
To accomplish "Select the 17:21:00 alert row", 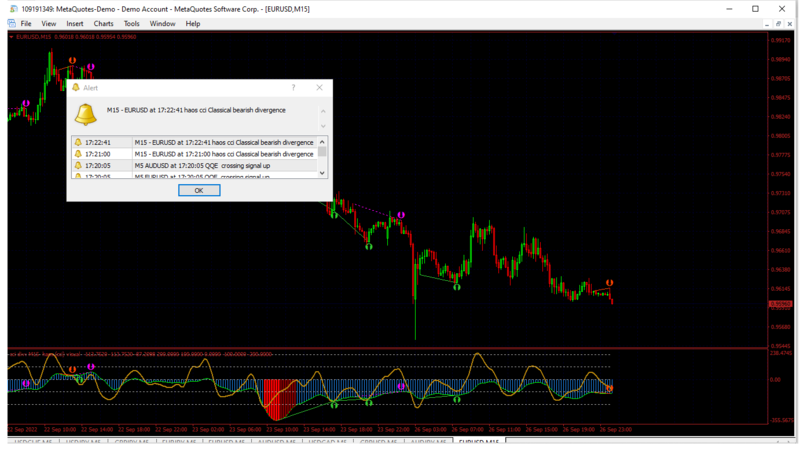I will pyautogui.click(x=194, y=154).
